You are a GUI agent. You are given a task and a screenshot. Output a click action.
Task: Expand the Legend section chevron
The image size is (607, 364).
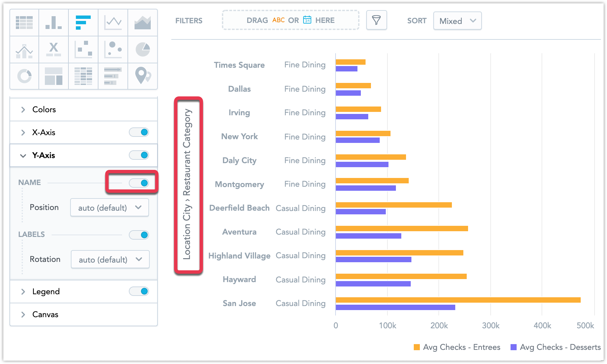tap(23, 292)
